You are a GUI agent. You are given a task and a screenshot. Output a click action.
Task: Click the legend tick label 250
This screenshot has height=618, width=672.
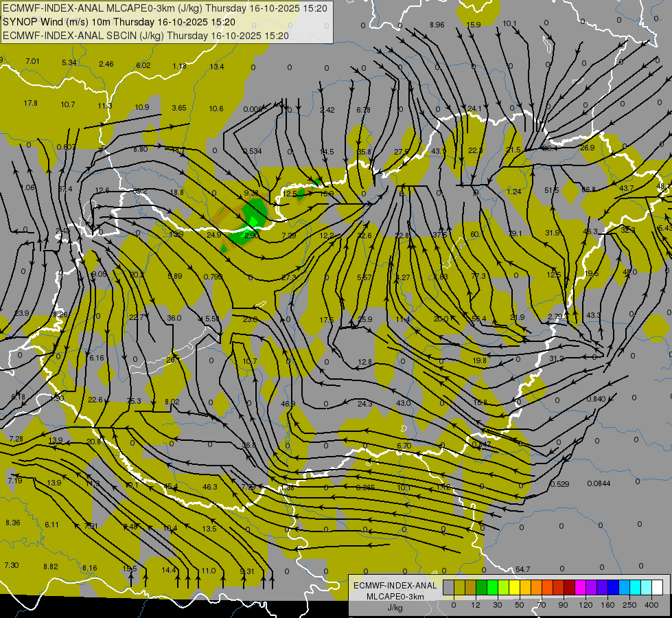pyautogui.click(x=629, y=605)
